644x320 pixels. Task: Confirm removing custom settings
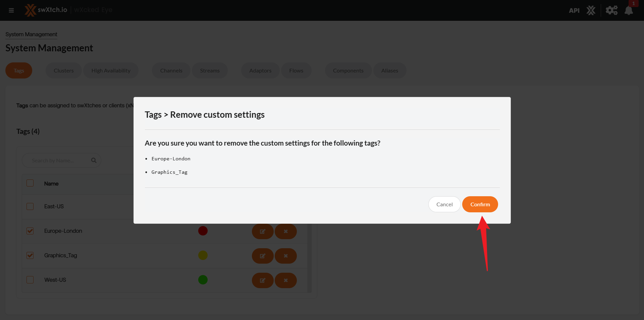tap(480, 204)
